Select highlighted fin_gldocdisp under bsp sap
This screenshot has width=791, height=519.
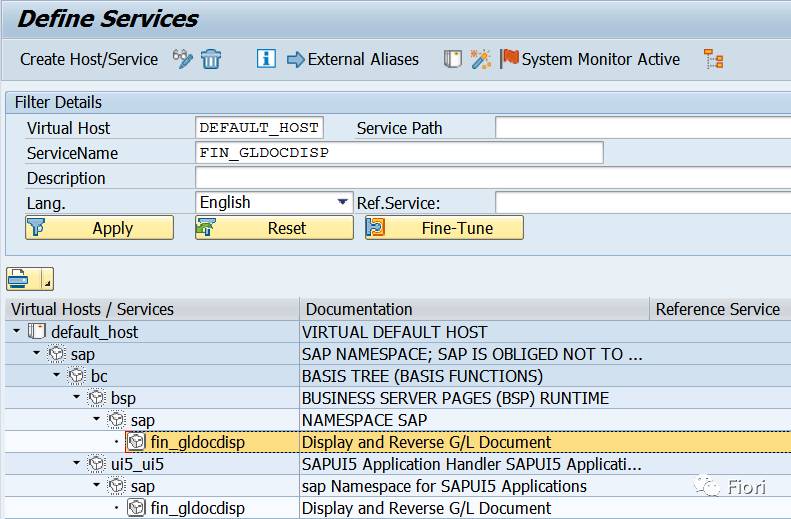197,442
